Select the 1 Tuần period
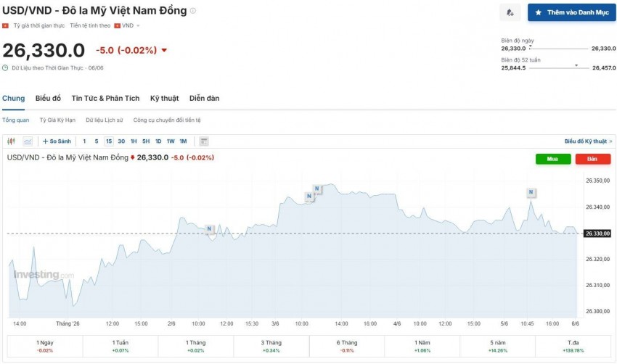Image resolution: width=617 pixels, height=364 pixels. [120, 346]
